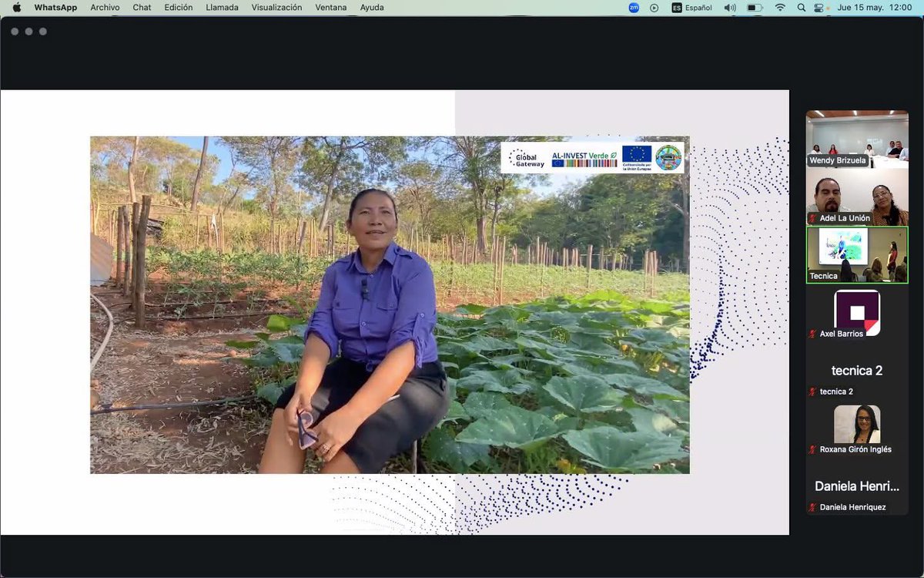Click muted mic icon beside Roxana Girón Inglés
This screenshot has width=924, height=578.
coord(812,449)
